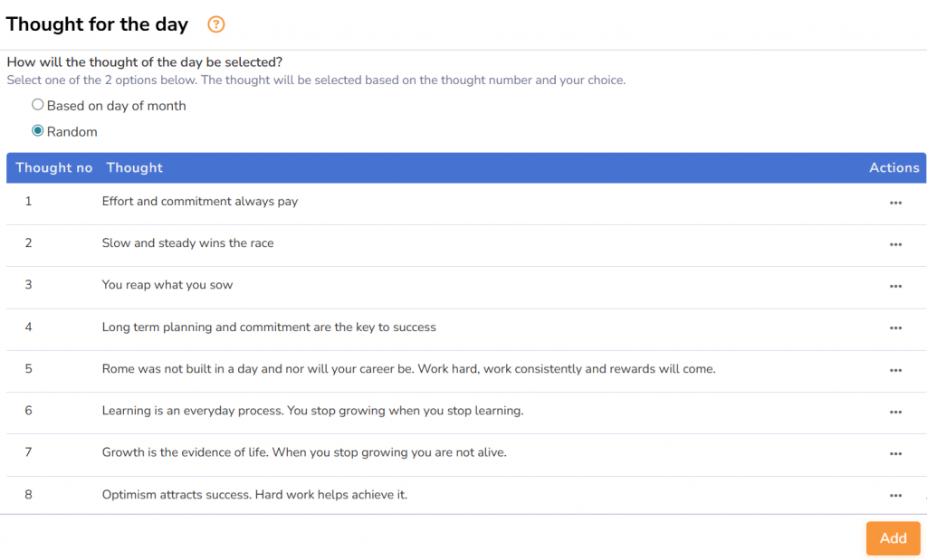927x560 pixels.
Task: Click the help question mark icon
Action: coord(215,25)
